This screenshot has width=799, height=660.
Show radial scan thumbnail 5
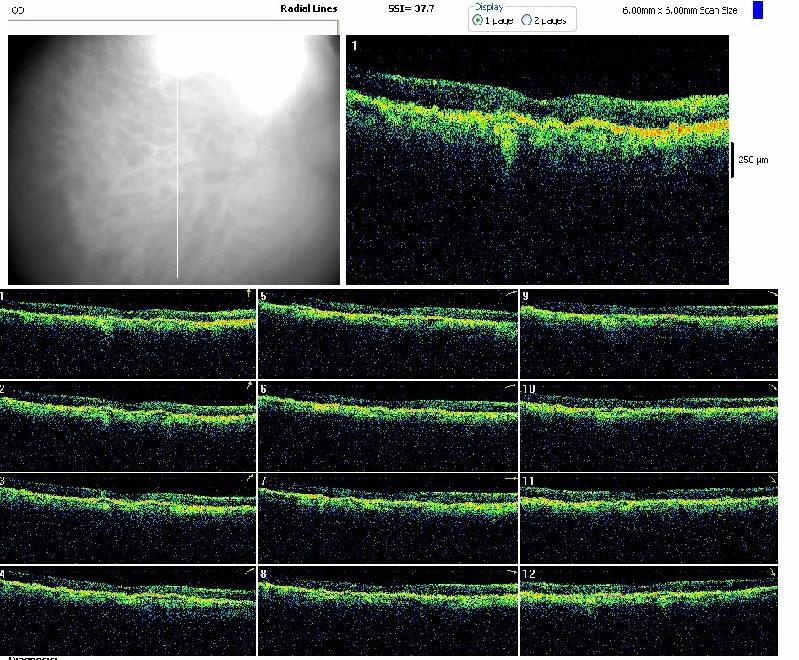(388, 333)
